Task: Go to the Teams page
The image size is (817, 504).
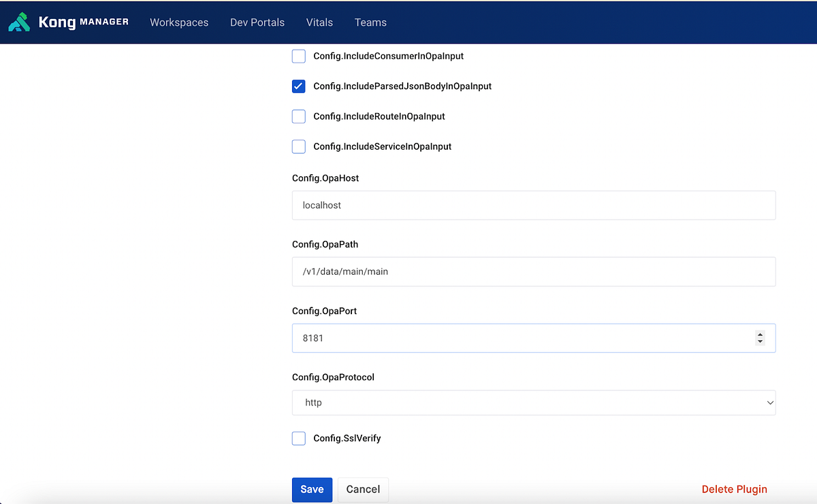Action: [x=370, y=22]
